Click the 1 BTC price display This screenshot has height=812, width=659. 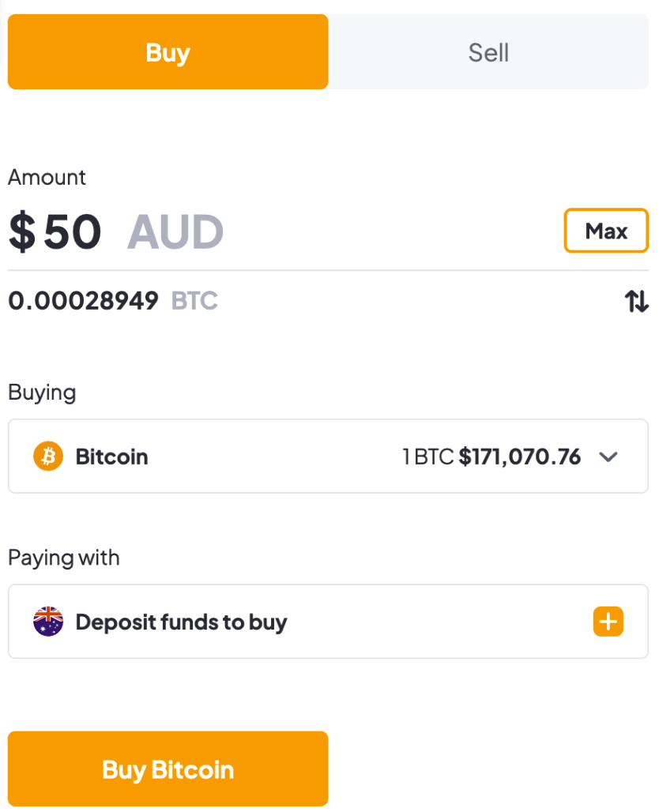(x=491, y=457)
